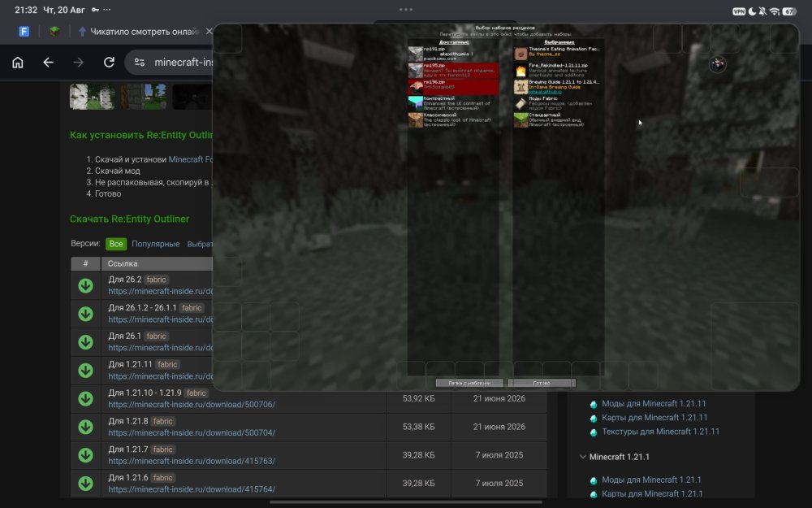This screenshot has width=812, height=508.
Task: Download icon for version 26.1.2 - 26.1.1
Action: pos(85,314)
